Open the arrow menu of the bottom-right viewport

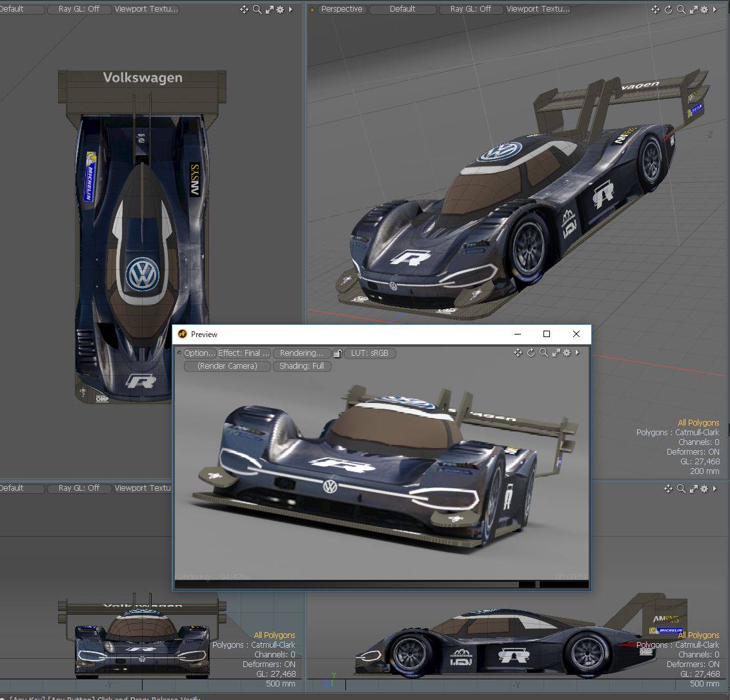(715, 489)
